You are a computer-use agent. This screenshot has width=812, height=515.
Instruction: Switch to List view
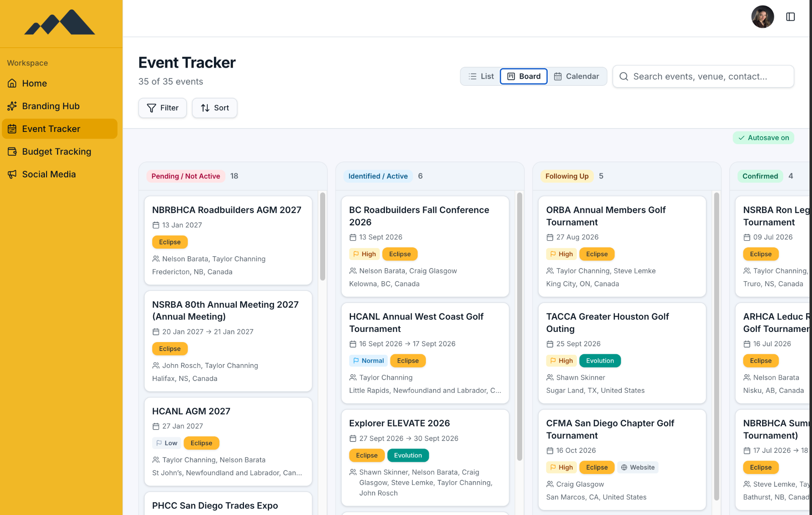[481, 77]
